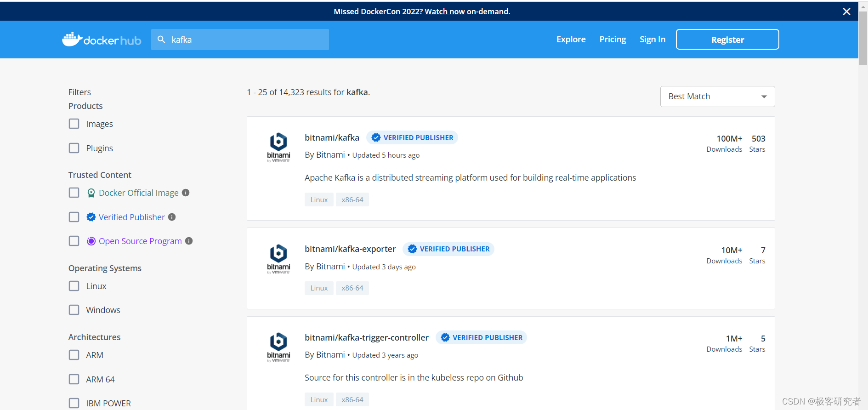The height and width of the screenshot is (410, 868).
Task: Click verified badge icon on kafka-exporter
Action: coord(412,249)
